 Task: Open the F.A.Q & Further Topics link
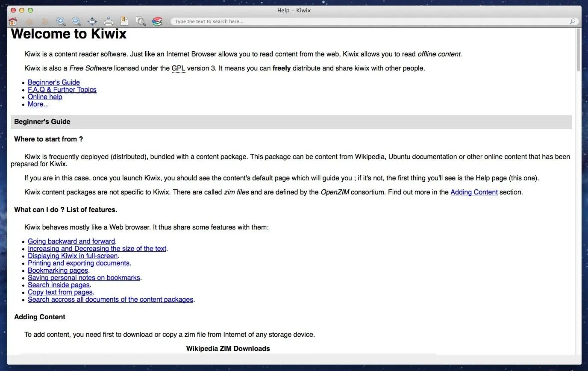(x=62, y=89)
